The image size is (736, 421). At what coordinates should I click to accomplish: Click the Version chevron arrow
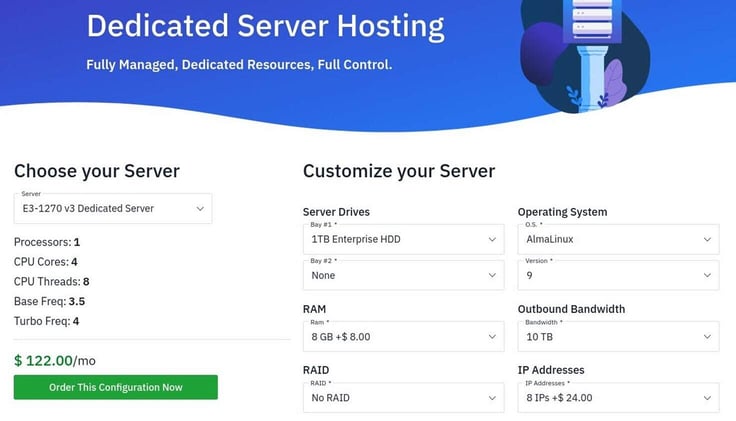[707, 276]
